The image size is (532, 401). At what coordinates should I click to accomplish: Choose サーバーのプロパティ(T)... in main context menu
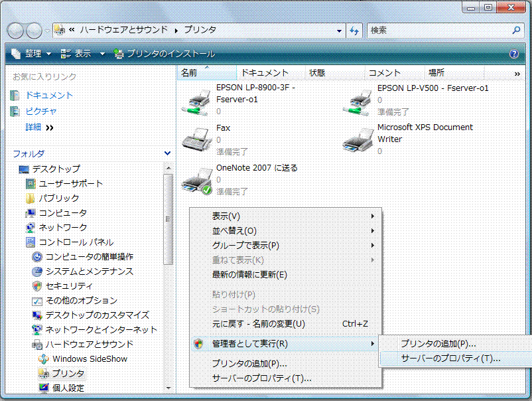point(285,378)
